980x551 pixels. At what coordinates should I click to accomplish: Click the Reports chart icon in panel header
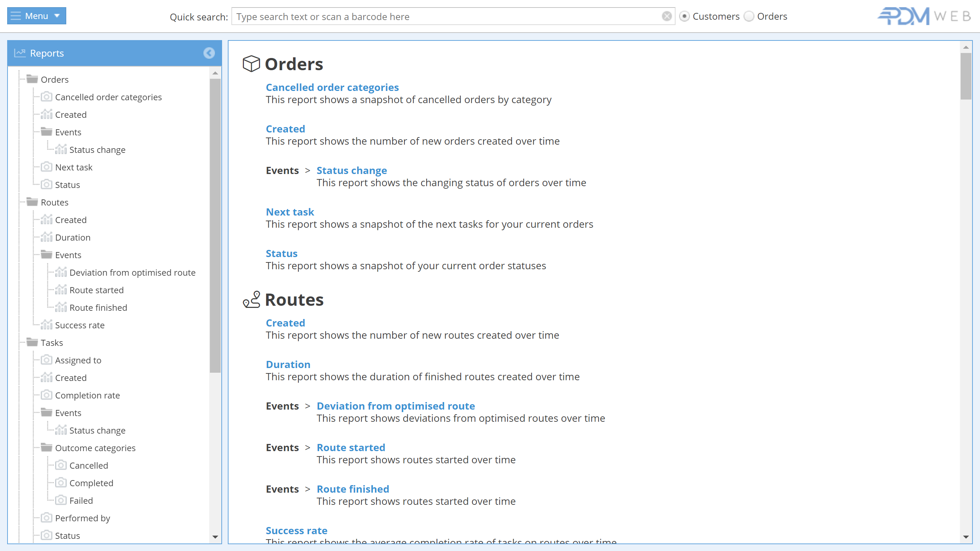tap(20, 53)
